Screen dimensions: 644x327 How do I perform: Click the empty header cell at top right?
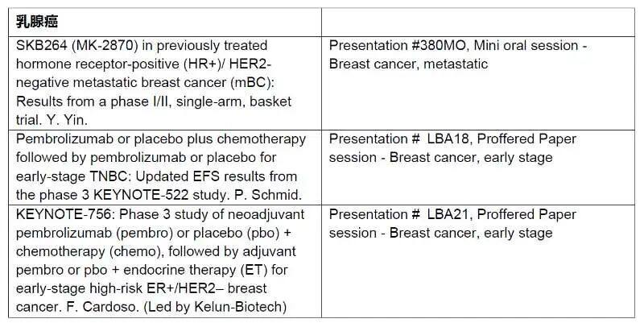point(478,23)
